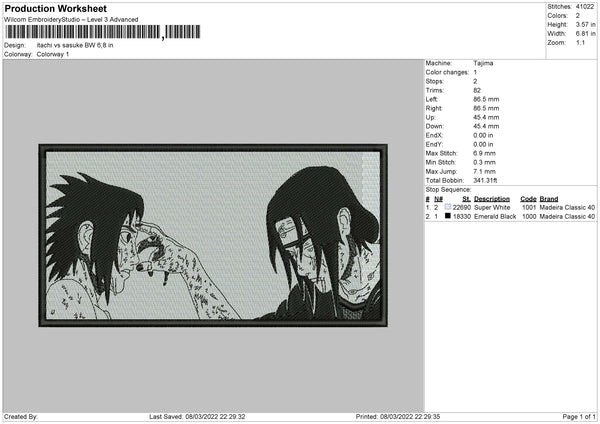Viewport: 600px width, 424px height.
Task: Click the 'Last Saved: 08/03/2022 22:29:32' footer text
Action: click(197, 416)
